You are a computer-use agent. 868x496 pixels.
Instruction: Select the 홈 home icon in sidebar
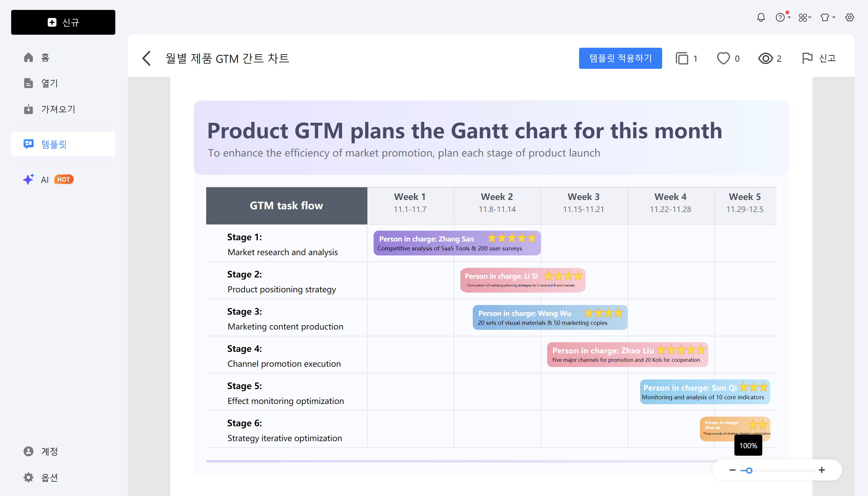(29, 57)
